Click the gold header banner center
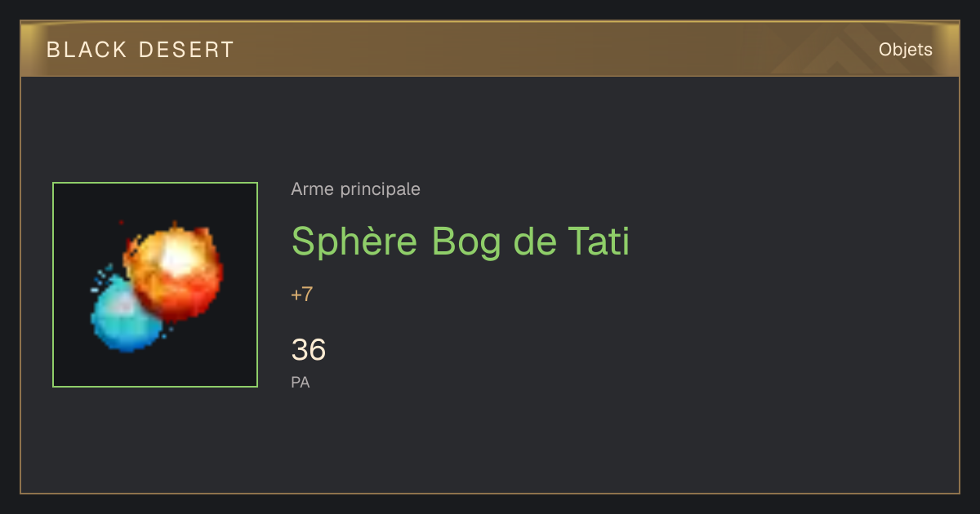This screenshot has width=980, height=514. 490,49
